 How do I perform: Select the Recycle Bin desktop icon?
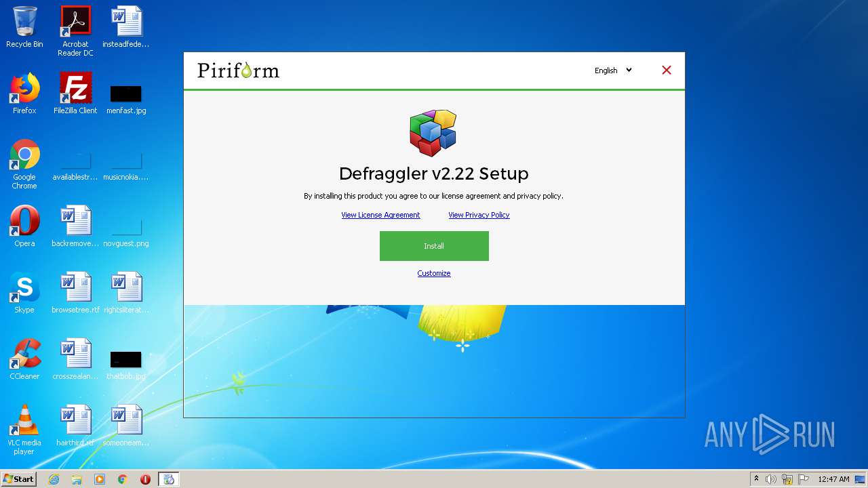coord(24,28)
